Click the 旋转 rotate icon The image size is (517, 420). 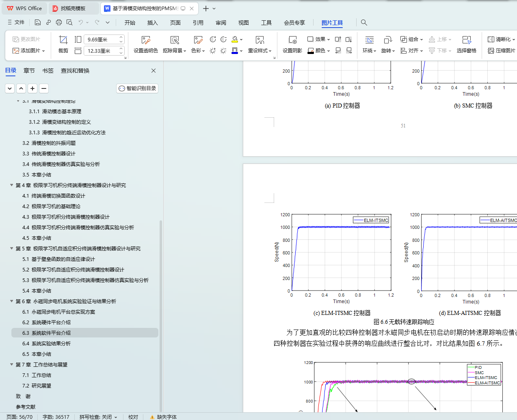(388, 40)
